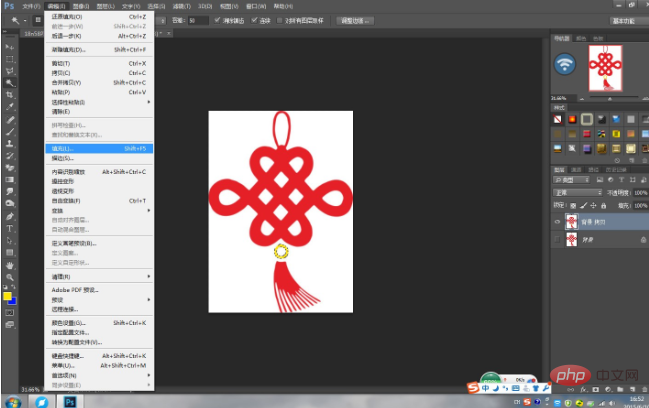Viewport: 649px width, 408px height.
Task: Select the Pen tool
Action: pos(10,216)
